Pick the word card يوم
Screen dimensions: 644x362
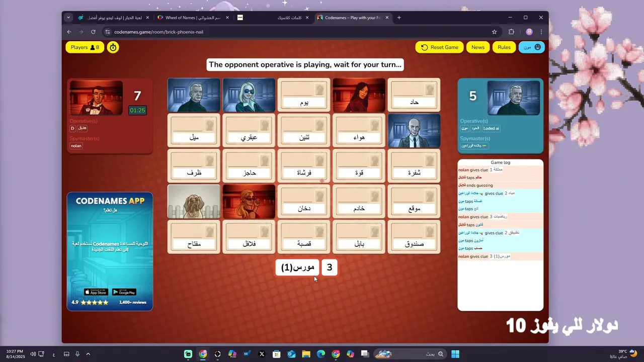click(304, 95)
